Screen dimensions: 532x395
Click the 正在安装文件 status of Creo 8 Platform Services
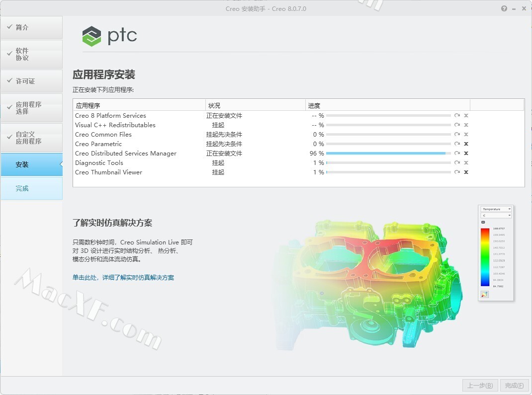[x=224, y=116]
